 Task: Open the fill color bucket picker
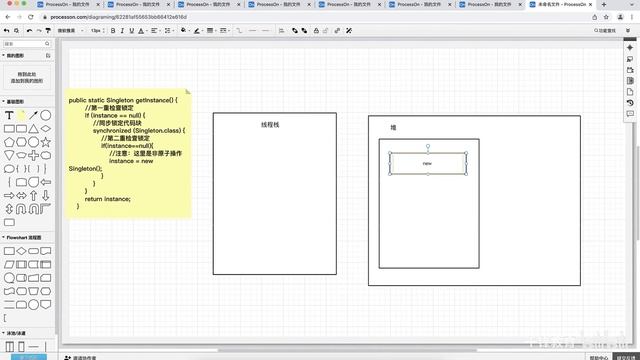pyautogui.click(x=184, y=31)
